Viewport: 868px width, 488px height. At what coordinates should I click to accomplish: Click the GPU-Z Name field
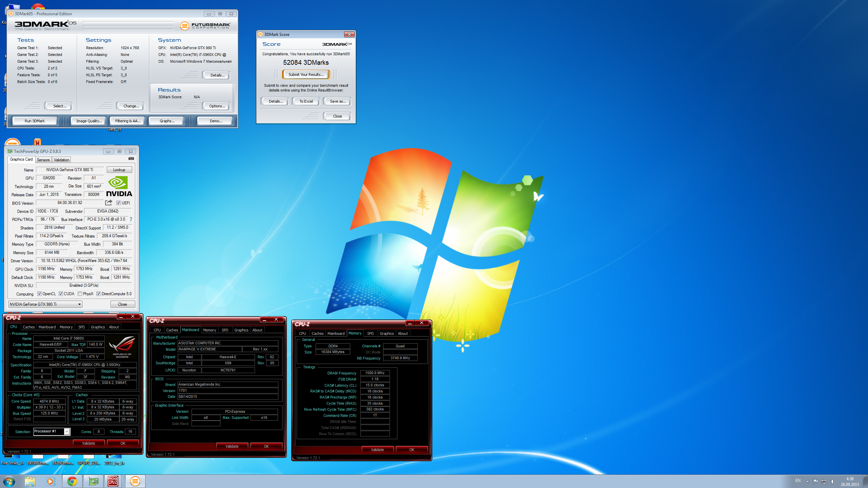[x=70, y=170]
